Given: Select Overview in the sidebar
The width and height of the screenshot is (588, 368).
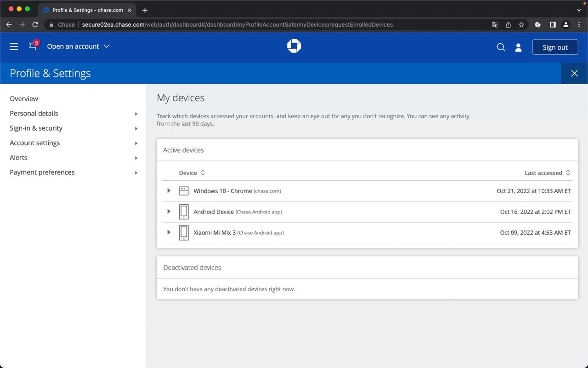Looking at the screenshot, I should click(x=24, y=98).
